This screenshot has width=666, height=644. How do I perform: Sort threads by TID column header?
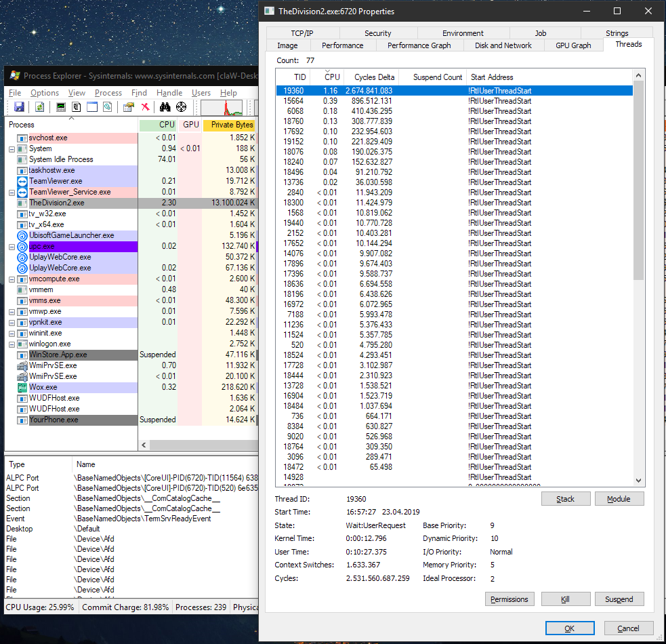point(293,77)
